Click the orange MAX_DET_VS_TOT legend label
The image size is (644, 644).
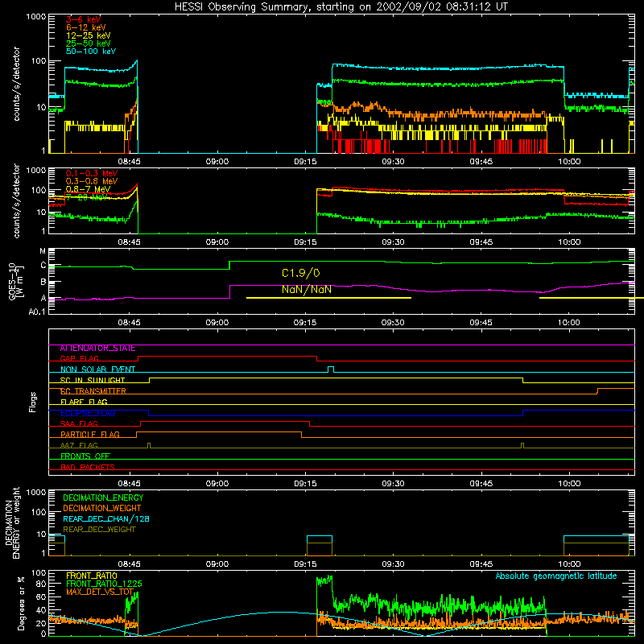[x=100, y=592]
